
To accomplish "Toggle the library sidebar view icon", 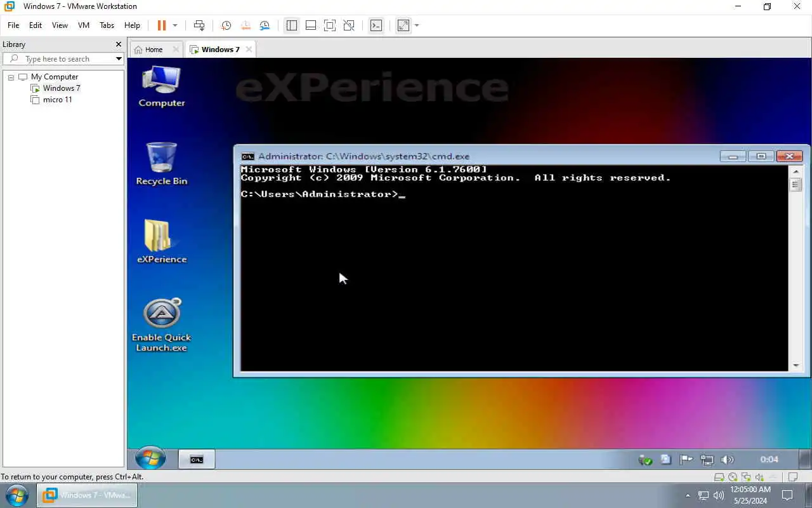I will click(292, 25).
